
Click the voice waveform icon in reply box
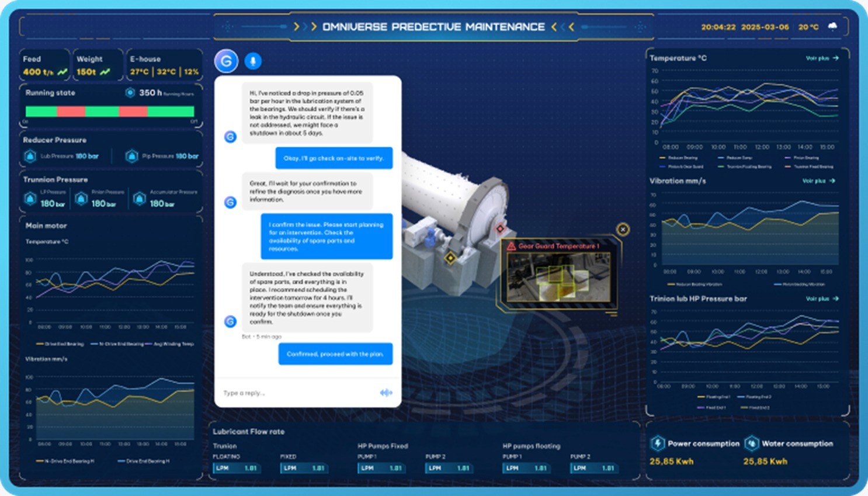(386, 393)
